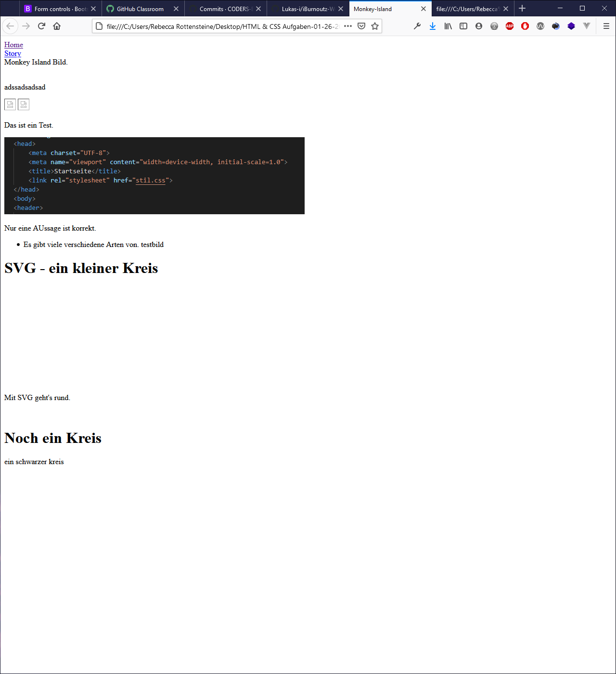The width and height of the screenshot is (616, 674).
Task: Click the first broken image placeholder
Action: [x=10, y=104]
